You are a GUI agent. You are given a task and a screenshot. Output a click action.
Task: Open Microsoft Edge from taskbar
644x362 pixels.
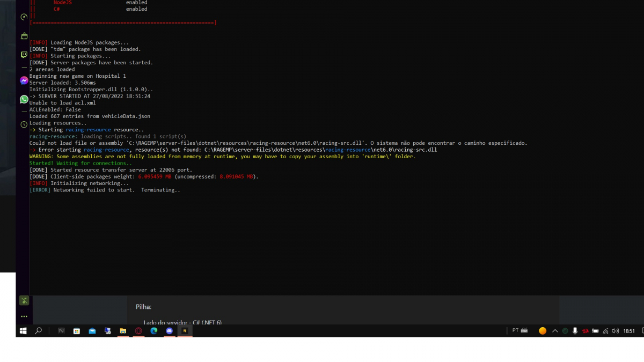pyautogui.click(x=154, y=331)
